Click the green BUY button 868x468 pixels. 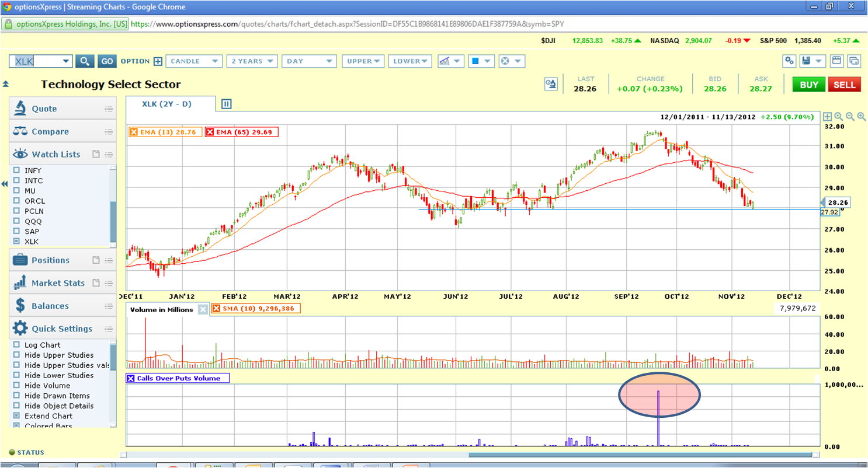click(808, 85)
